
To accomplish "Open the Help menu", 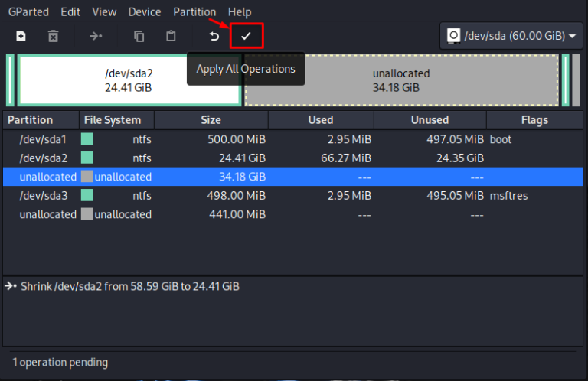I will click(x=240, y=12).
